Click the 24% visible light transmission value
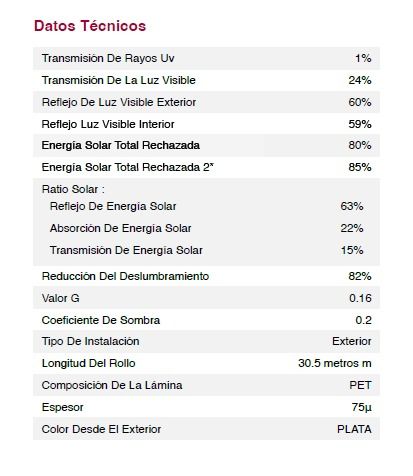 click(360, 80)
